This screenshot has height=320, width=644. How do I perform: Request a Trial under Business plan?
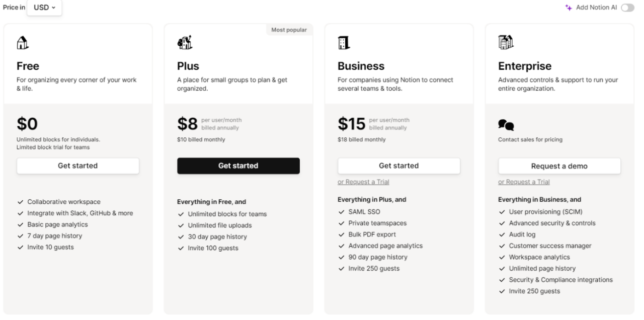(x=363, y=182)
